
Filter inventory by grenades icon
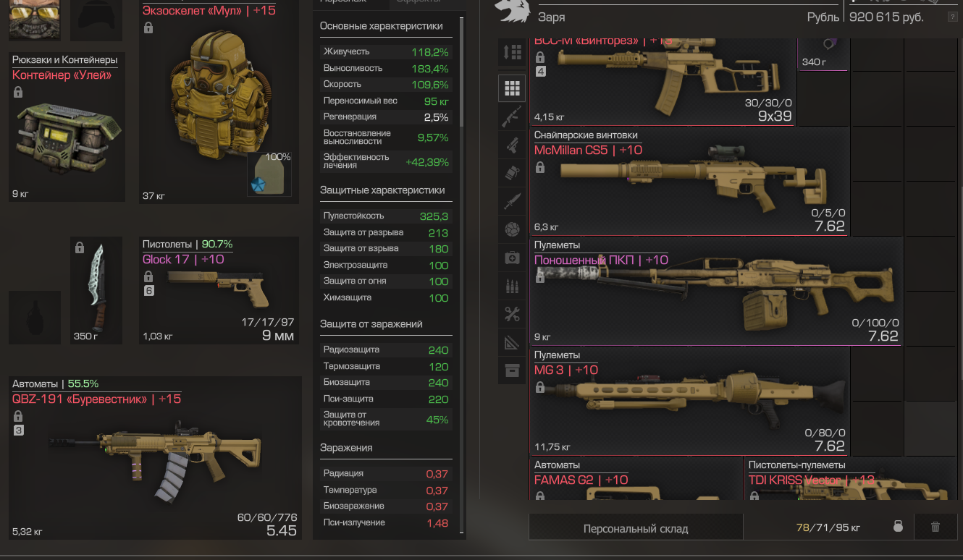[512, 173]
